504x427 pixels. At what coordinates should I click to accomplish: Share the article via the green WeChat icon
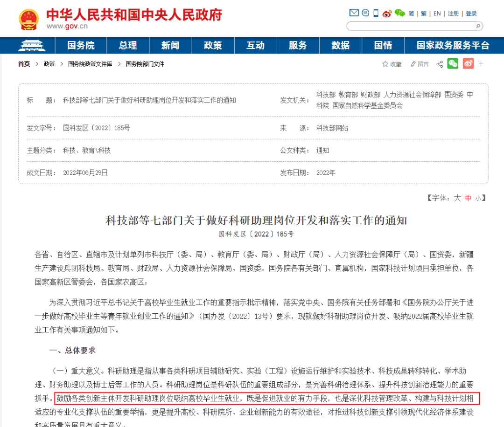coord(452,64)
